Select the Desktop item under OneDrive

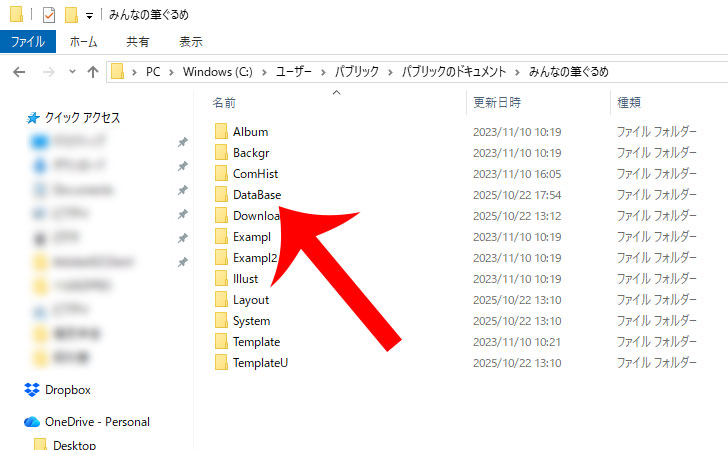click(74, 444)
